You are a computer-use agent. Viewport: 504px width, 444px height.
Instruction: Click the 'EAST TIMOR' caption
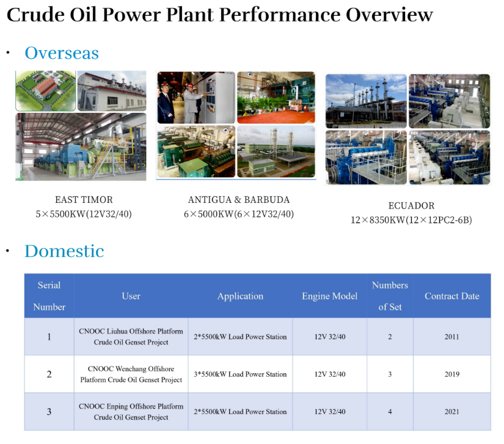[x=84, y=200]
